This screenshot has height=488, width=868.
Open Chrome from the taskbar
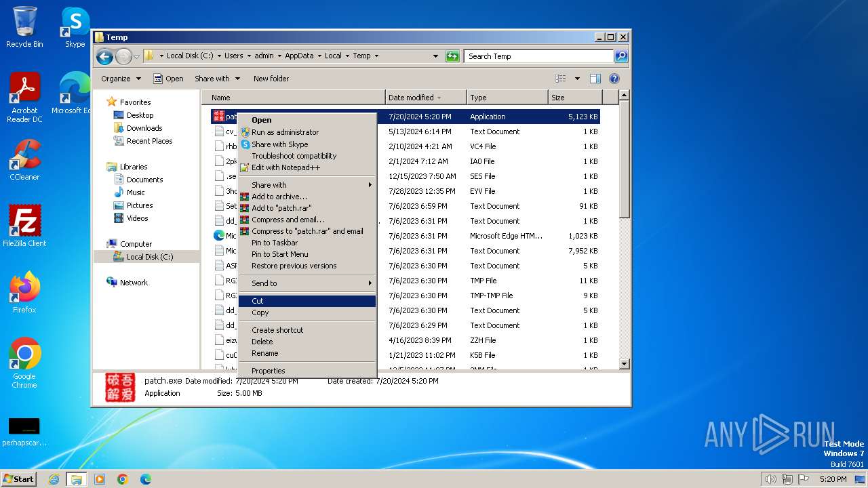tap(123, 479)
